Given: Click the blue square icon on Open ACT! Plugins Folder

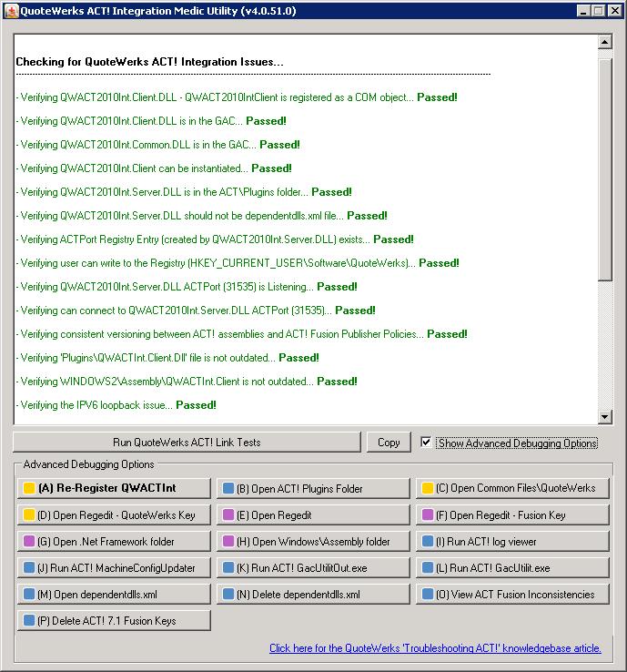Looking at the screenshot, I should click(228, 488).
